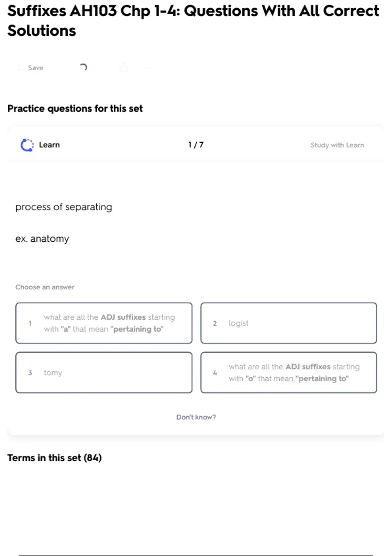Click the Save button label

coord(36,68)
